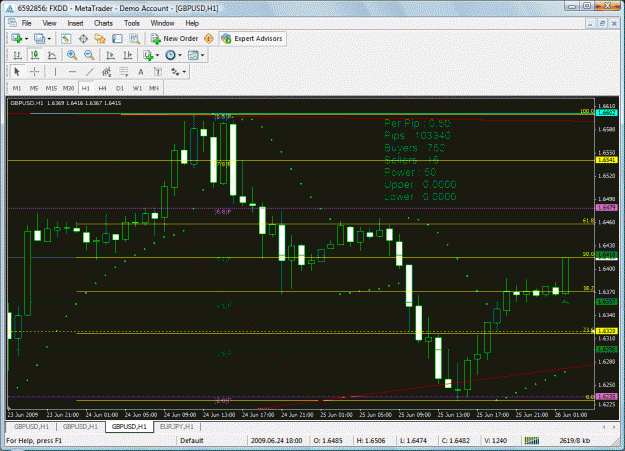Toggle Chart Shift icon
625x451 pixels.
tap(128, 55)
